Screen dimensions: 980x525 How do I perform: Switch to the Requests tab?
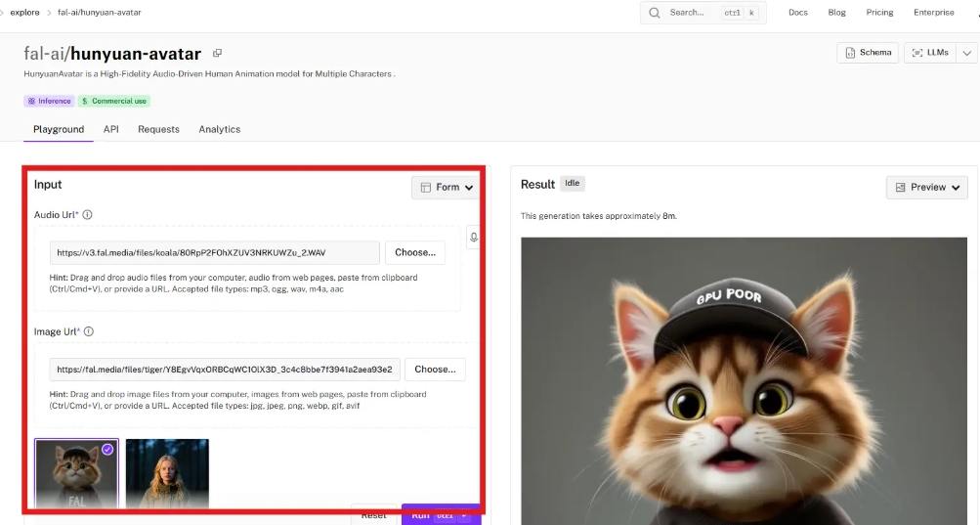[158, 129]
